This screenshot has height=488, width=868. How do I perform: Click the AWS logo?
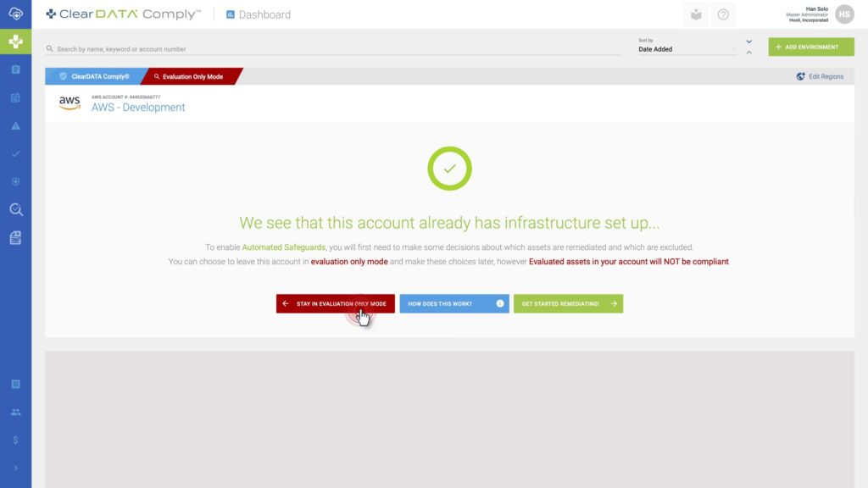click(x=70, y=103)
